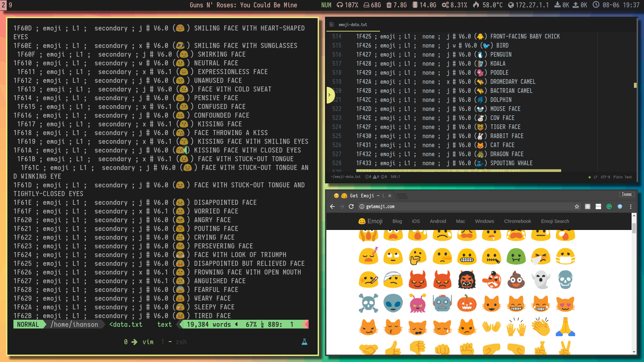
Task: Click the browser back arrow
Action: pyautogui.click(x=332, y=206)
